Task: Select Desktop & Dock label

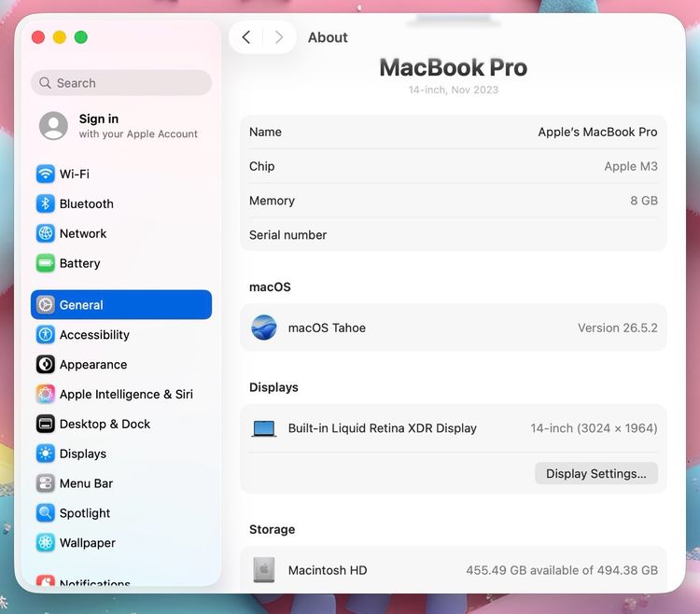Action: pos(105,424)
